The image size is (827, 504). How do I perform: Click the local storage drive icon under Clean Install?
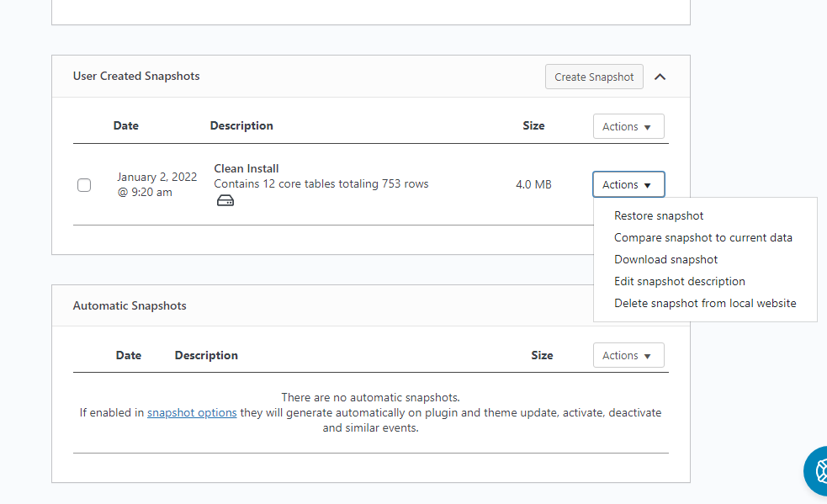tap(225, 200)
